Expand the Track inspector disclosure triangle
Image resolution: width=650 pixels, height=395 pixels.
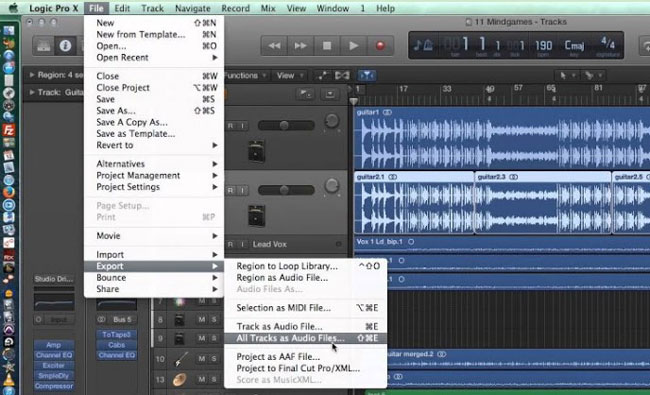tap(32, 92)
